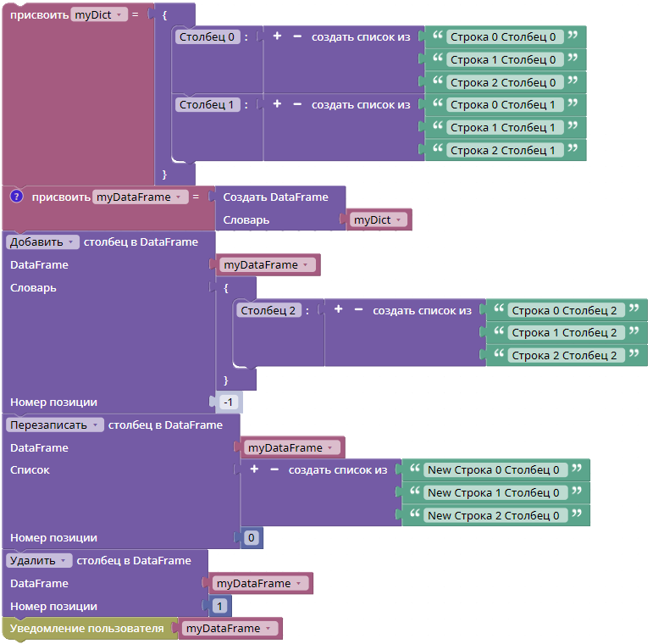Click minus in the Список list of Перезаписать block
653x644 pixels.
click(274, 469)
